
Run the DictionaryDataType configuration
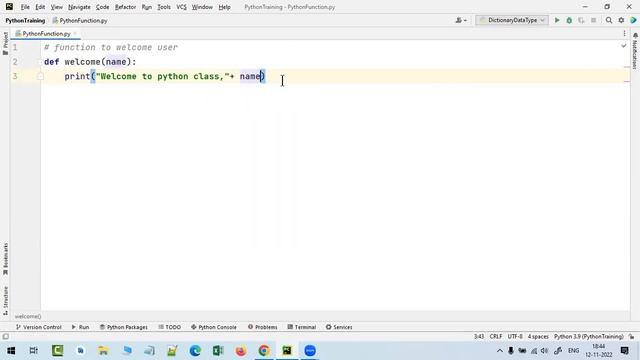557,20
